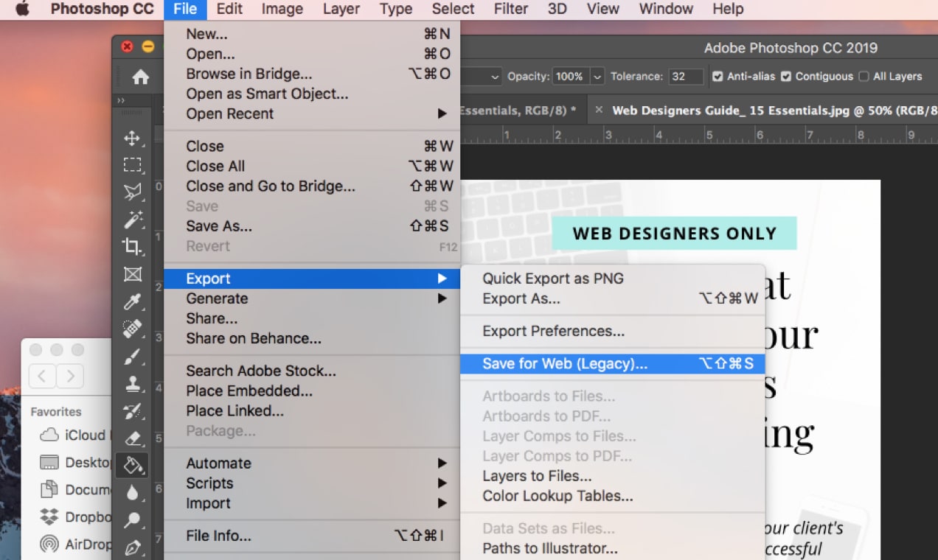
Task: Select the Dodge tool
Action: tap(132, 520)
